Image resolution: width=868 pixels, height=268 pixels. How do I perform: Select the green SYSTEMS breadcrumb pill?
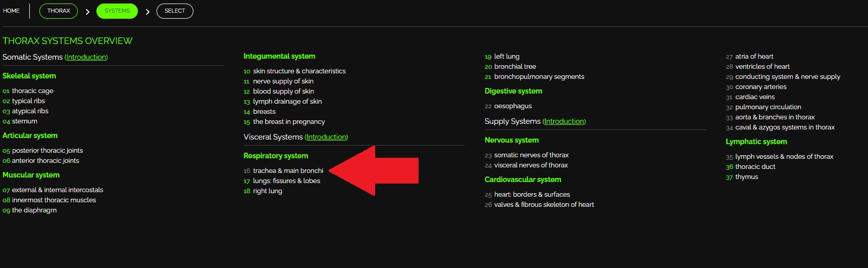tap(117, 11)
